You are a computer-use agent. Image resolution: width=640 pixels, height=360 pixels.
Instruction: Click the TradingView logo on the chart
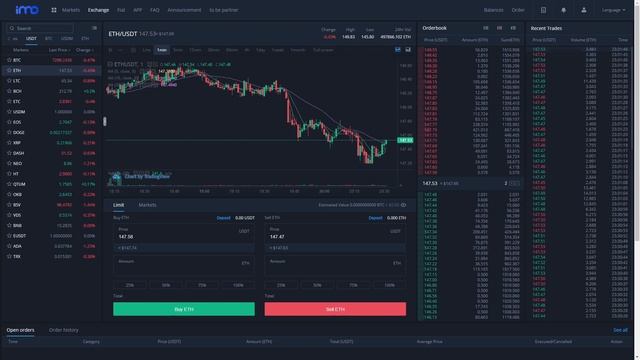[x=116, y=177]
